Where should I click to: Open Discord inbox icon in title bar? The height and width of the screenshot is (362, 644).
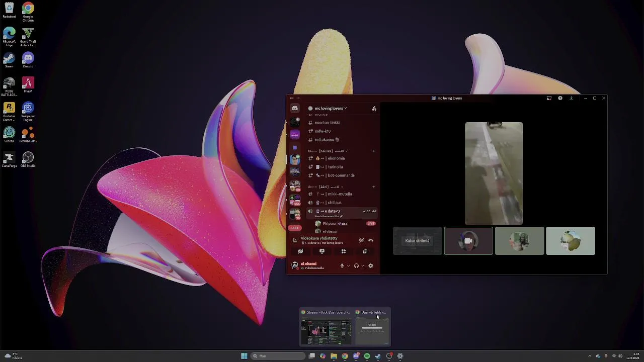[x=549, y=98]
